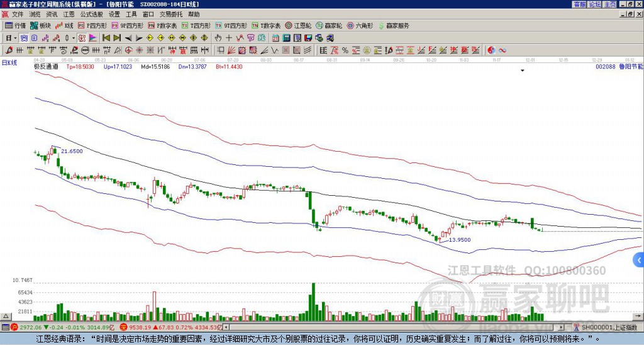This screenshot has height=345, width=644.
Task: Open the P四方形 tool
Action: pos(92,25)
